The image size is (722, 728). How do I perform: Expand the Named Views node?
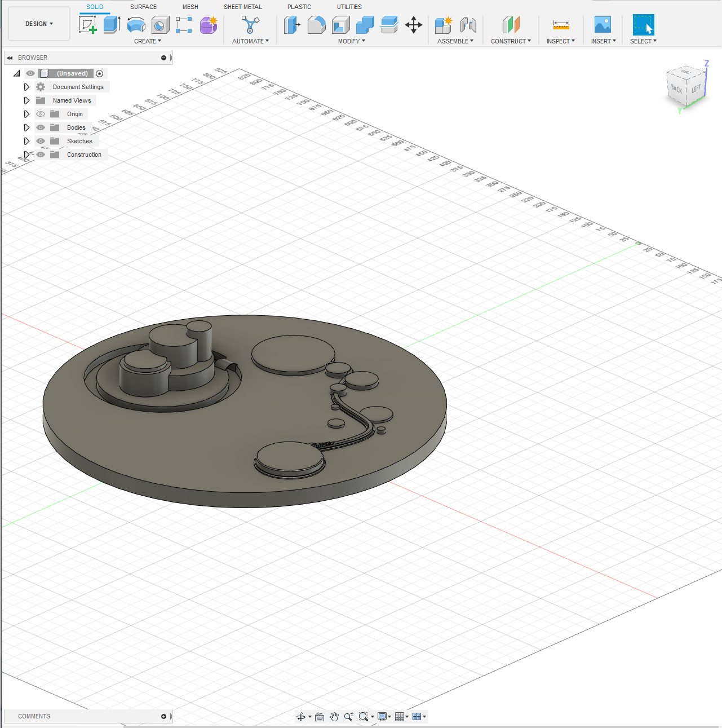26,100
